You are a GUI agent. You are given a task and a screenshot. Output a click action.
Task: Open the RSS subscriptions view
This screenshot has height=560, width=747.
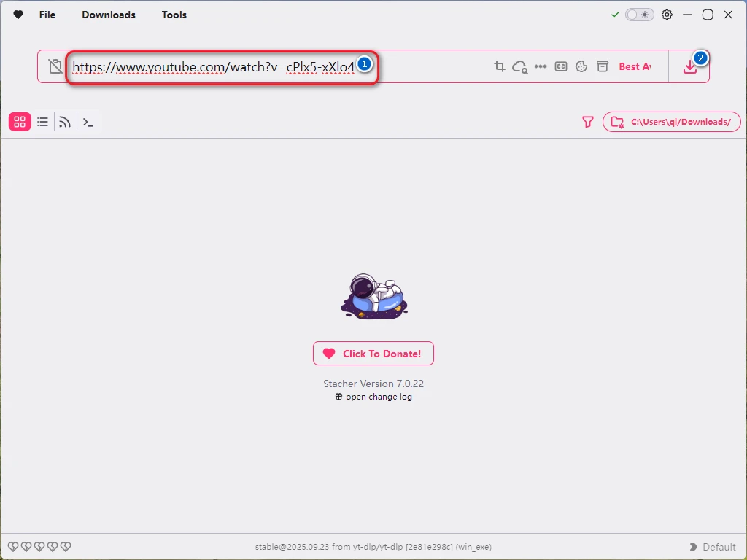[x=65, y=122]
